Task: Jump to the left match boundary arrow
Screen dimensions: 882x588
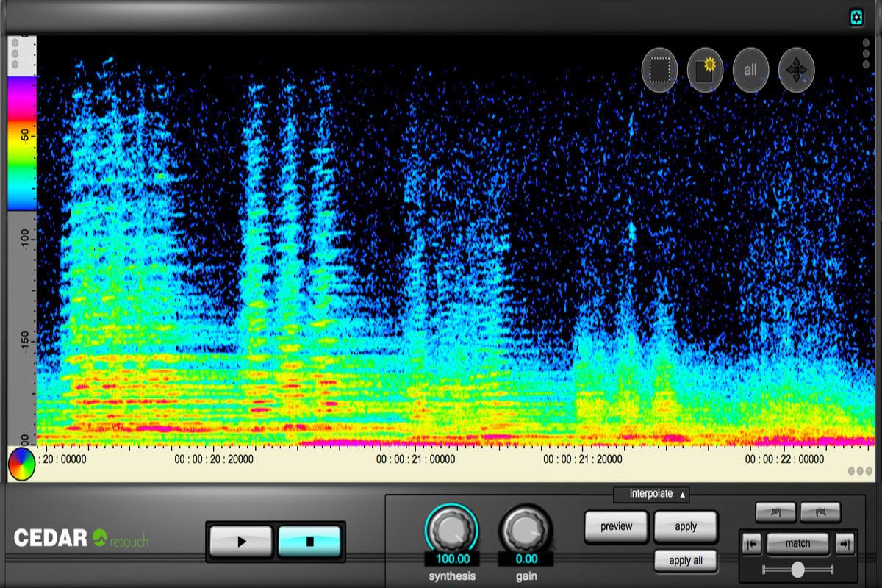Action: pos(752,544)
